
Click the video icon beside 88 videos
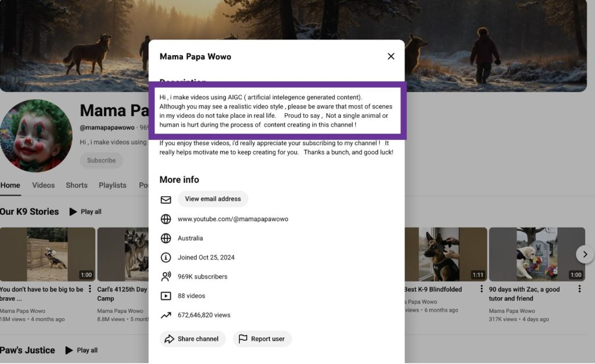166,296
